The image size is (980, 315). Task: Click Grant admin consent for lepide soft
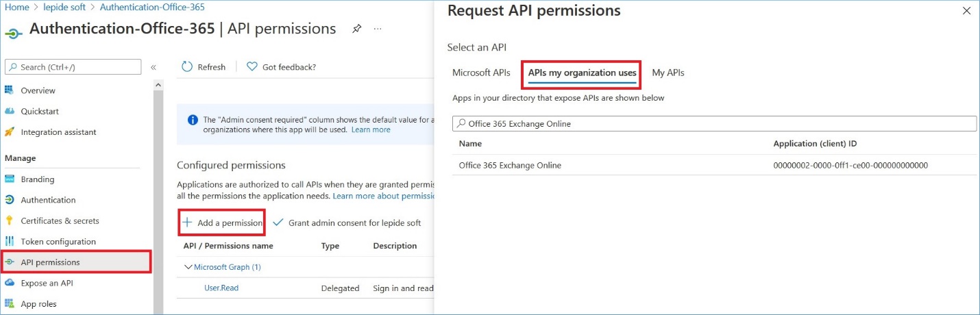click(x=347, y=223)
